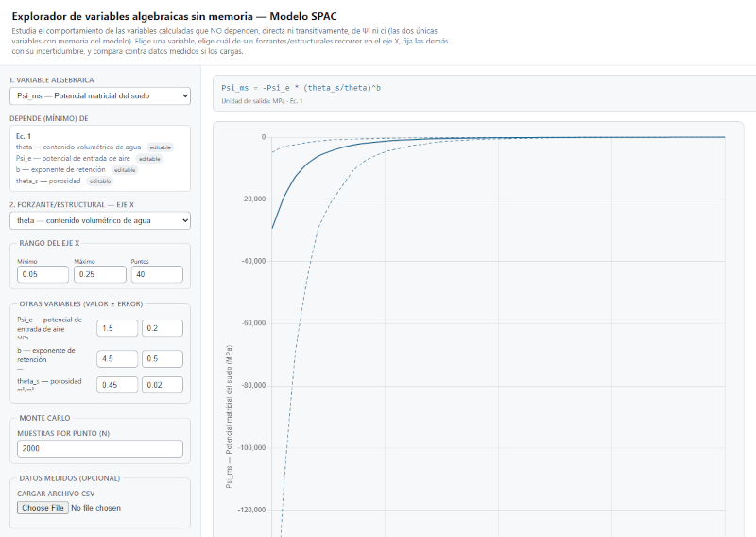Click Choose File to load CSV

click(43, 508)
